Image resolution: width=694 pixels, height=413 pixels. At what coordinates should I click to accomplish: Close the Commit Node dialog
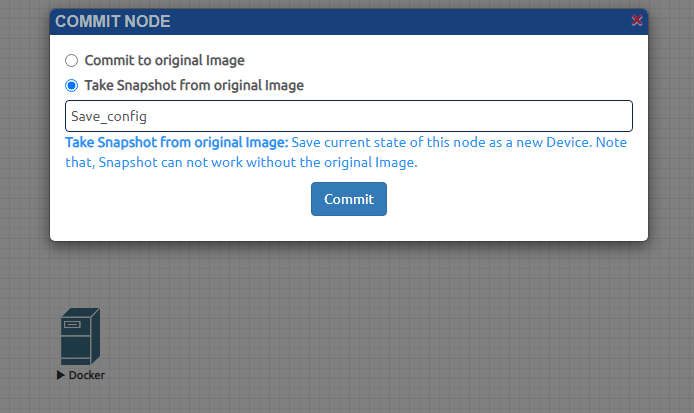tap(636, 20)
